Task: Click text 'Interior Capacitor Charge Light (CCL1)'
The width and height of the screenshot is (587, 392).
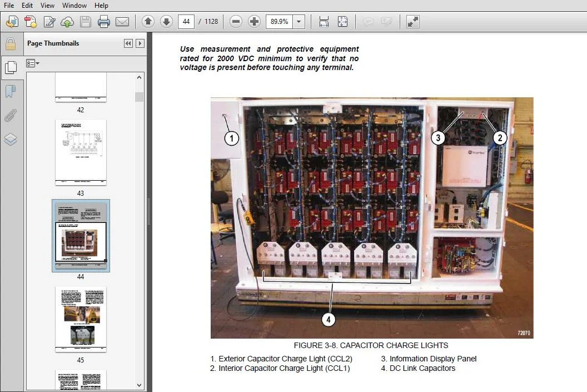Action: tap(284, 369)
